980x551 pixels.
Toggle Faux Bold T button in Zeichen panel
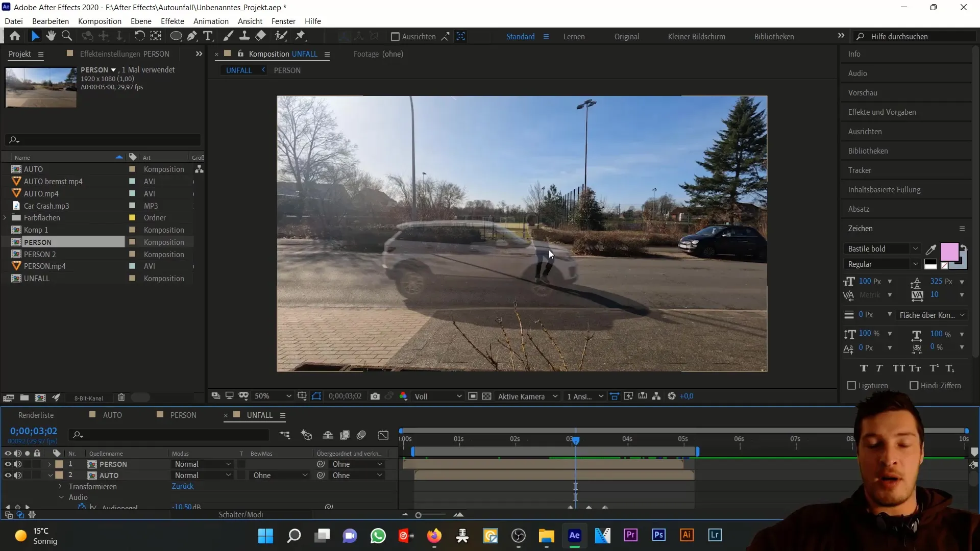pyautogui.click(x=864, y=368)
